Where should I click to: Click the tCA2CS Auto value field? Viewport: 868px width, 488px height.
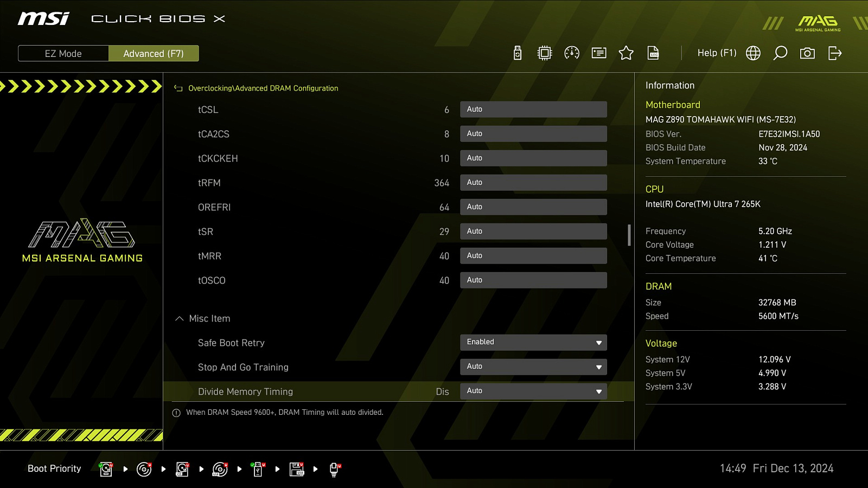[x=533, y=133]
